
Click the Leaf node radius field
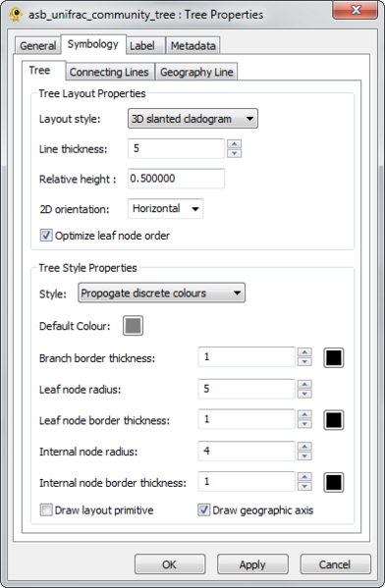point(247,389)
